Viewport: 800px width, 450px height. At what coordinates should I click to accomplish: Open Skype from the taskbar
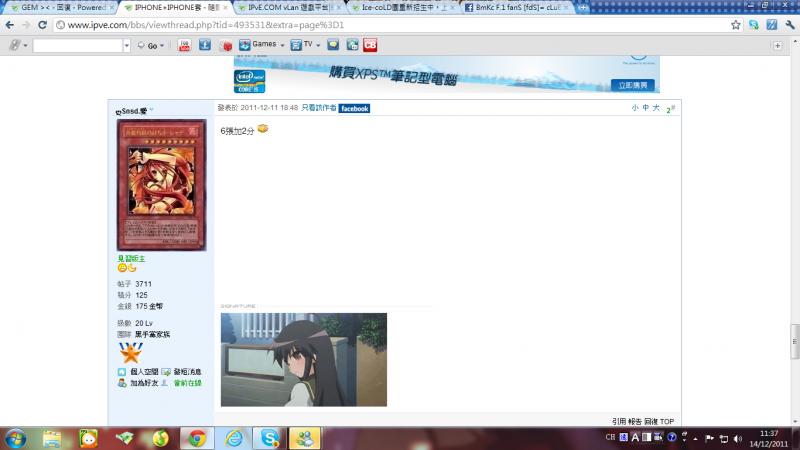269,438
